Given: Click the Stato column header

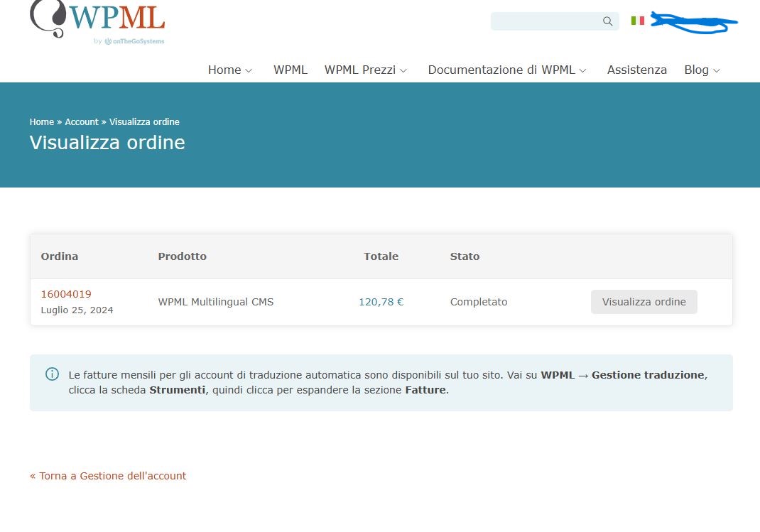Looking at the screenshot, I should pos(465,256).
